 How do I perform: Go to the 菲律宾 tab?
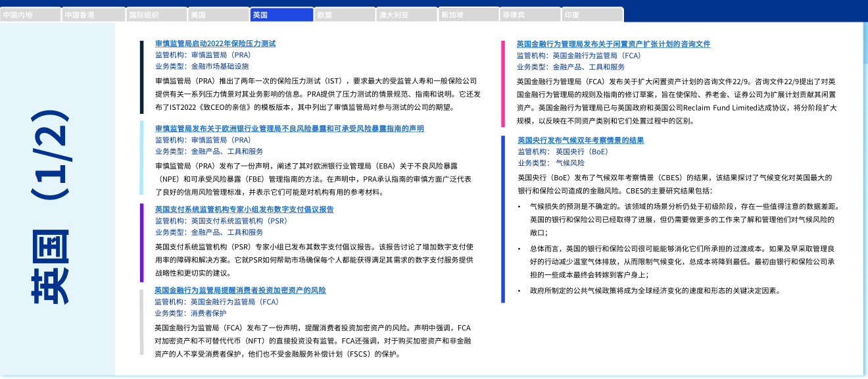[531, 14]
